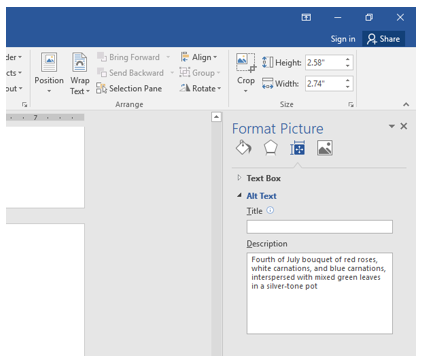Click the Alt Text Title field
The image size is (425, 363).
click(319, 227)
